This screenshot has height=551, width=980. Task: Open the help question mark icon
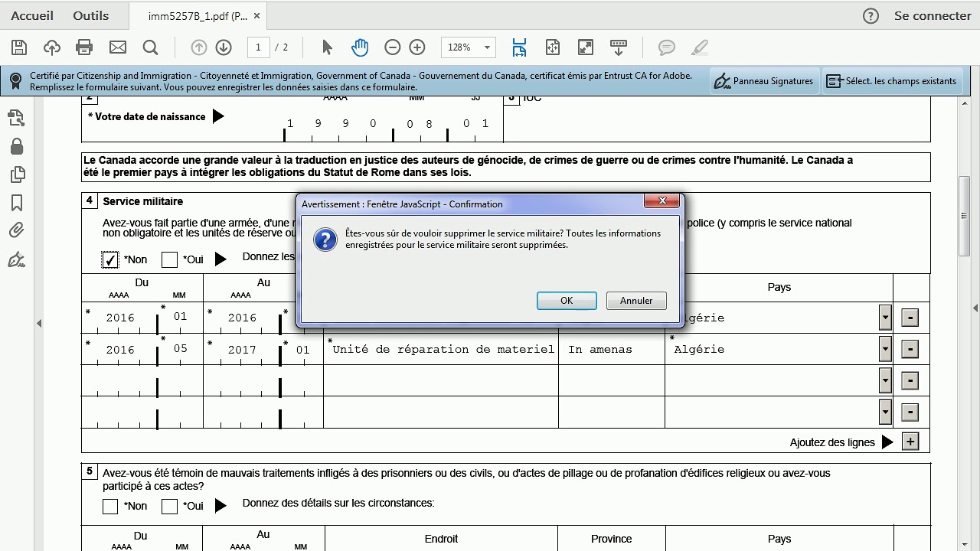tap(871, 16)
